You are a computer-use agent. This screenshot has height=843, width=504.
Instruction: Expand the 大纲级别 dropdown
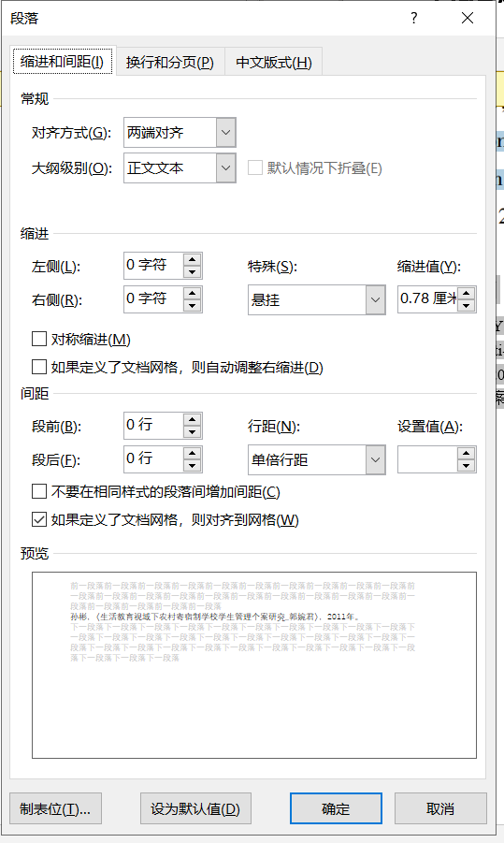tap(226, 167)
